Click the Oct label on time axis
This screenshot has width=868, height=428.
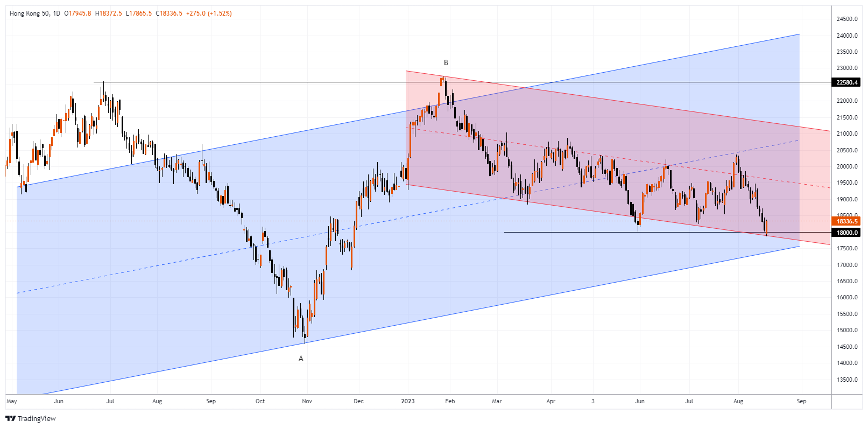[x=260, y=401]
